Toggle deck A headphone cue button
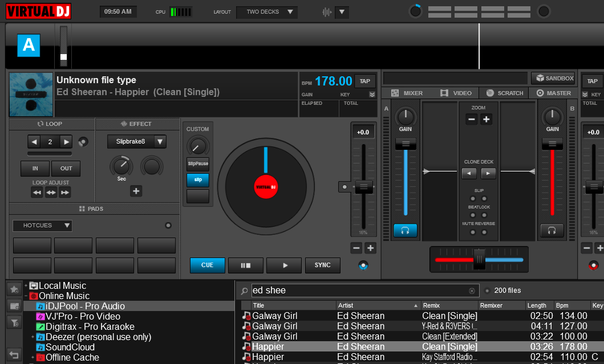The height and width of the screenshot is (364, 604). [x=406, y=231]
